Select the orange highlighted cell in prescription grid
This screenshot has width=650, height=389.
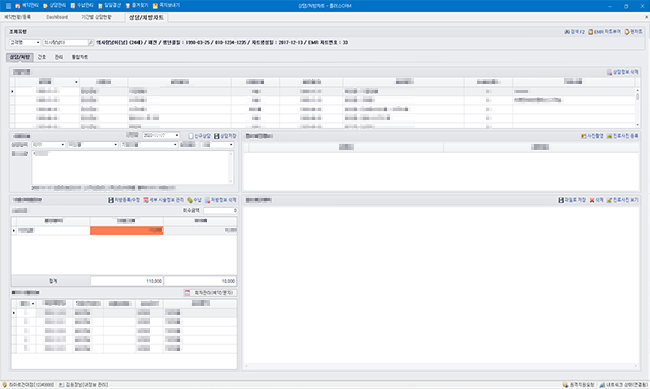[x=126, y=230]
